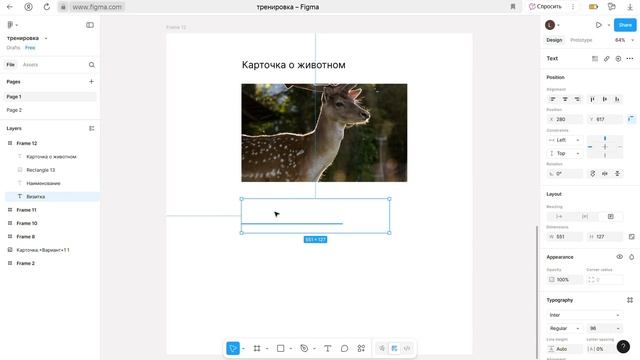
Task: Open Pen tool options dropdown arrow
Action: (x=314, y=349)
